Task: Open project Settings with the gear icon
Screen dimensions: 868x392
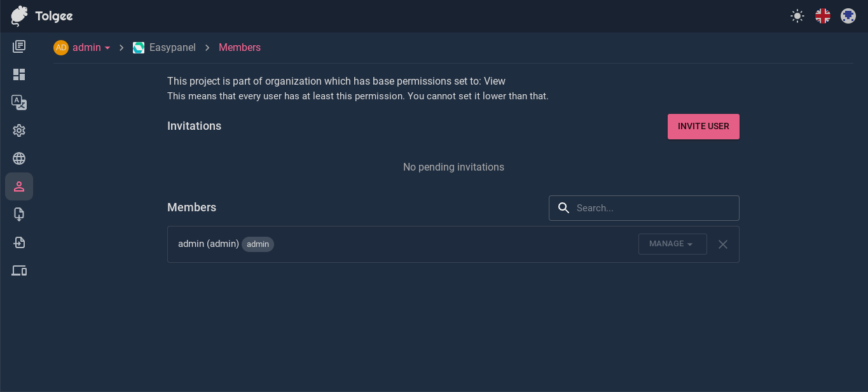Action: [19, 130]
